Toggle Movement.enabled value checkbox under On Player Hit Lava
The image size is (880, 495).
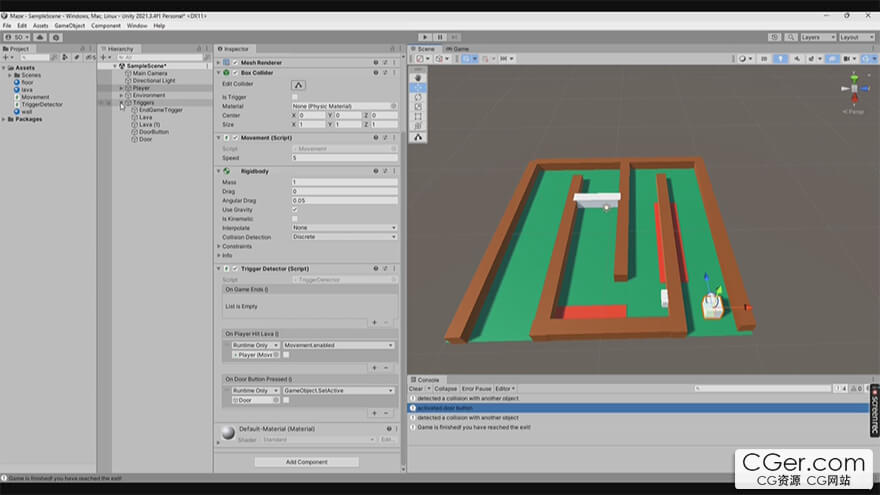pos(286,355)
